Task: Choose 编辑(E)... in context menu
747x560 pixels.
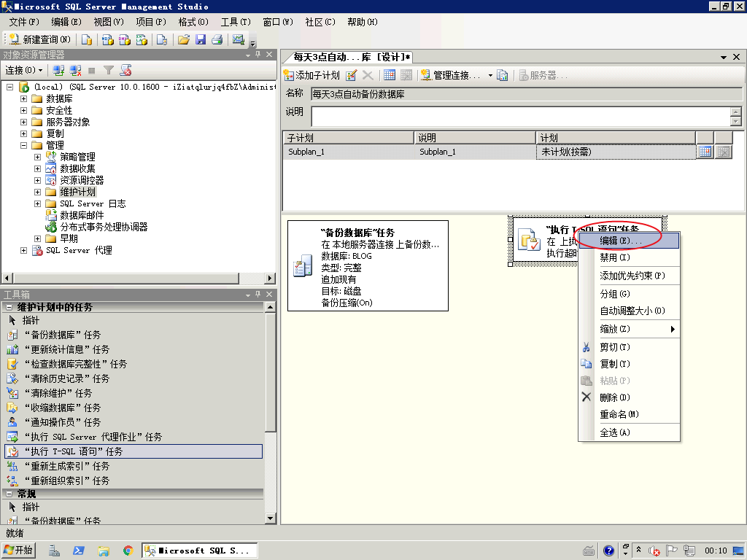Action: click(x=629, y=241)
